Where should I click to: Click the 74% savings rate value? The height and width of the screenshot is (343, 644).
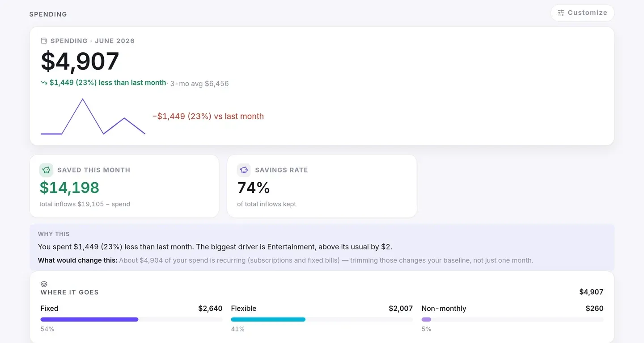click(254, 188)
